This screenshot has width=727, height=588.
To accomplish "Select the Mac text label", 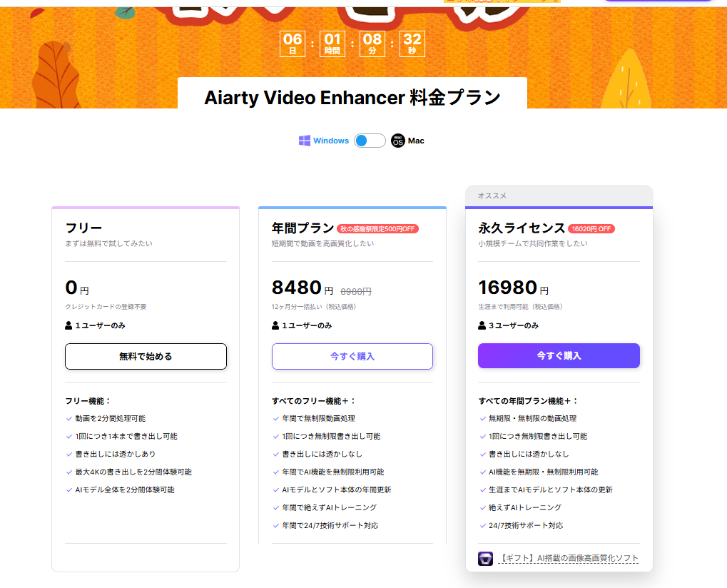I will pos(416,141).
